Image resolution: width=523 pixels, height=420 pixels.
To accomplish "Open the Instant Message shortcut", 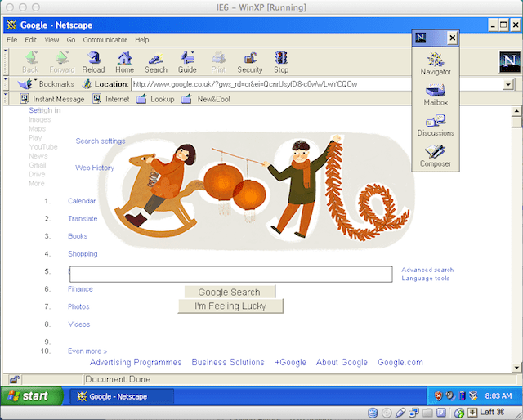I will click(52, 99).
